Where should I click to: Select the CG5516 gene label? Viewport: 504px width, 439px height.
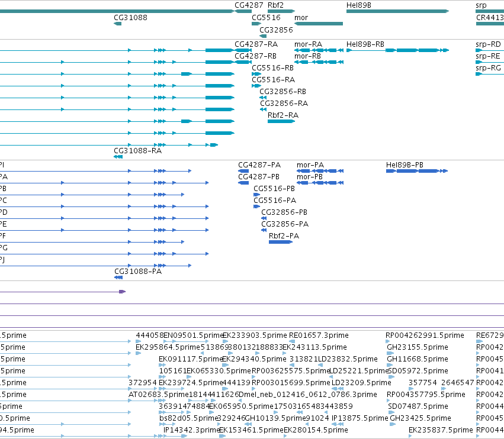coord(266,17)
